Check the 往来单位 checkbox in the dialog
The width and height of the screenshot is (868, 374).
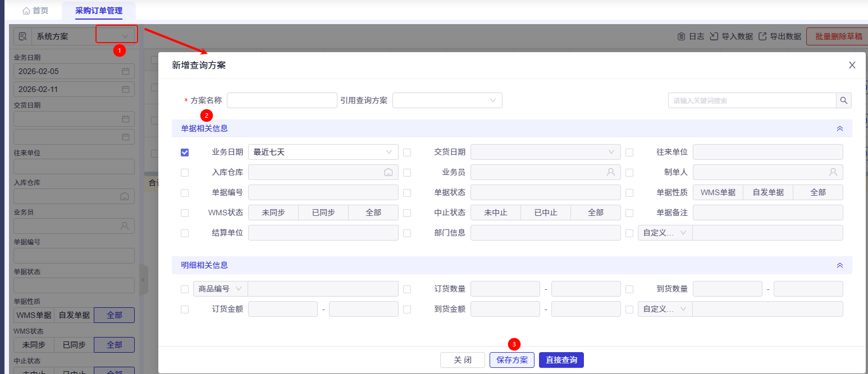coord(629,153)
